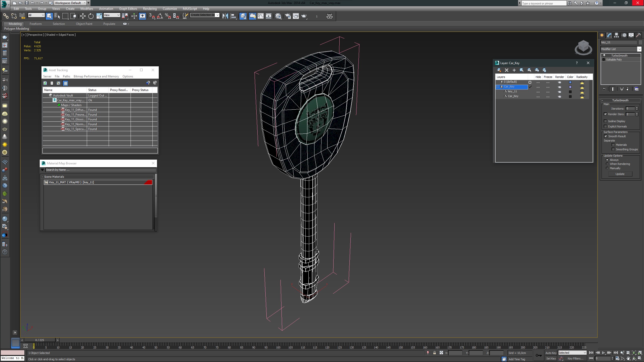The height and width of the screenshot is (362, 644).
Task: Open Create Selection Set dropdown
Action: tap(217, 15)
